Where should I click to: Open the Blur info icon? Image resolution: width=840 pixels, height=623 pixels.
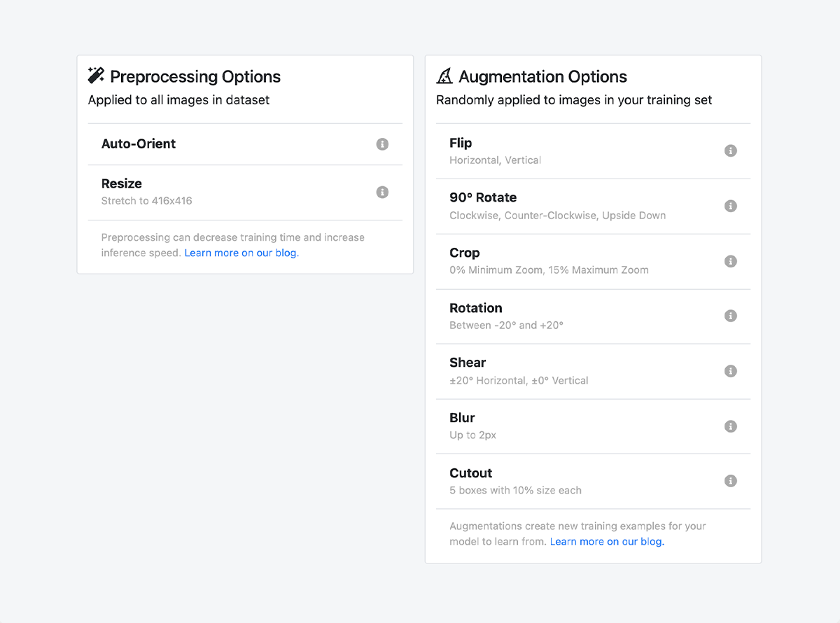point(731,426)
